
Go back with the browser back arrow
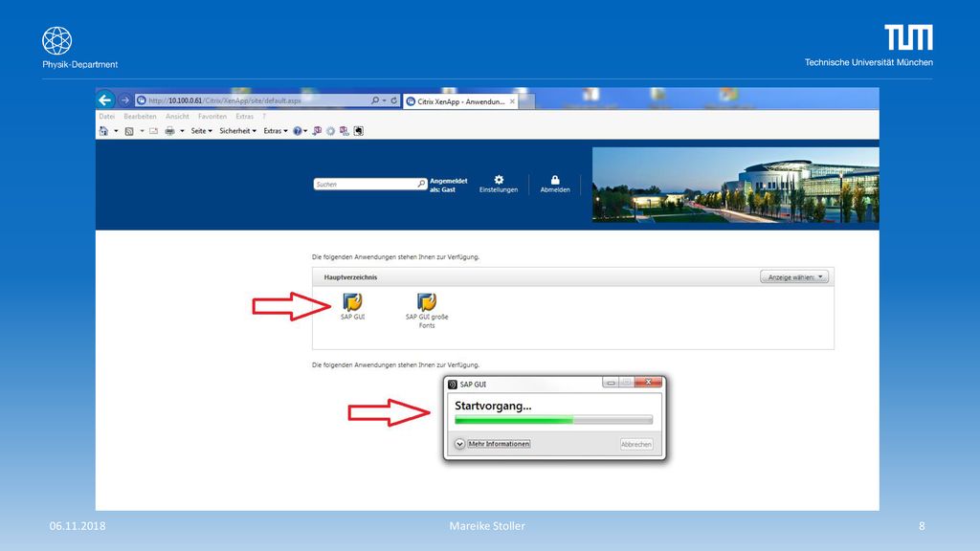[105, 99]
